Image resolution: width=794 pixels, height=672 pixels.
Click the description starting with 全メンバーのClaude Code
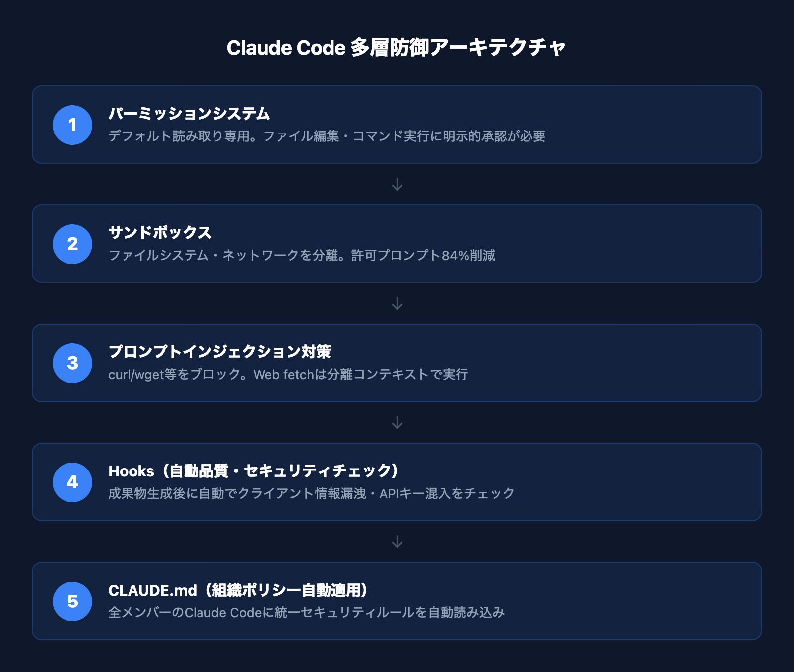[306, 612]
